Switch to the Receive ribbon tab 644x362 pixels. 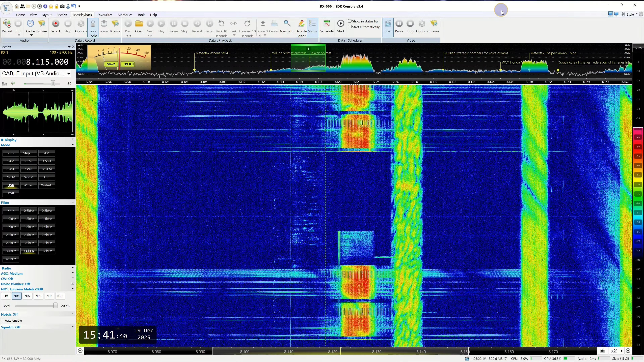[x=62, y=15]
